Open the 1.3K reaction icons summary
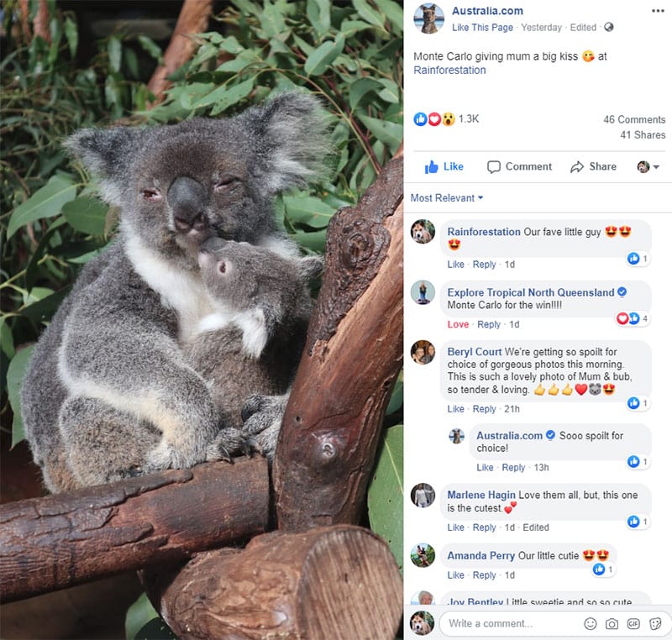Image resolution: width=672 pixels, height=640 pixels. pyautogui.click(x=446, y=119)
